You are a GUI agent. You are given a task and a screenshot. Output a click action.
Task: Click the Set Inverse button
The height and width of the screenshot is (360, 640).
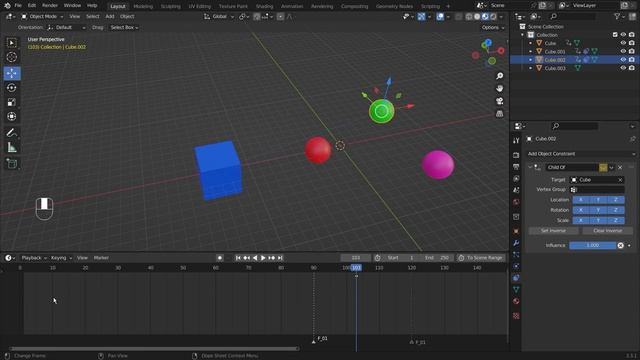[x=553, y=231]
